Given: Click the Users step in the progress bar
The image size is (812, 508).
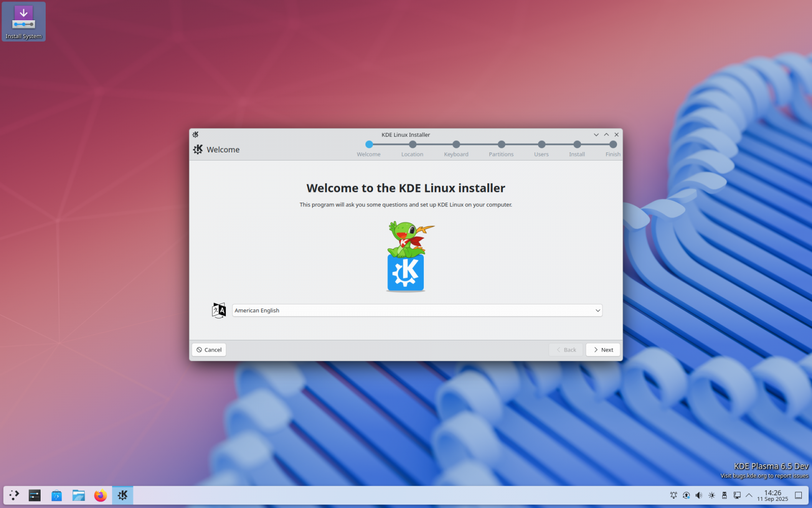Looking at the screenshot, I should pyautogui.click(x=542, y=149).
